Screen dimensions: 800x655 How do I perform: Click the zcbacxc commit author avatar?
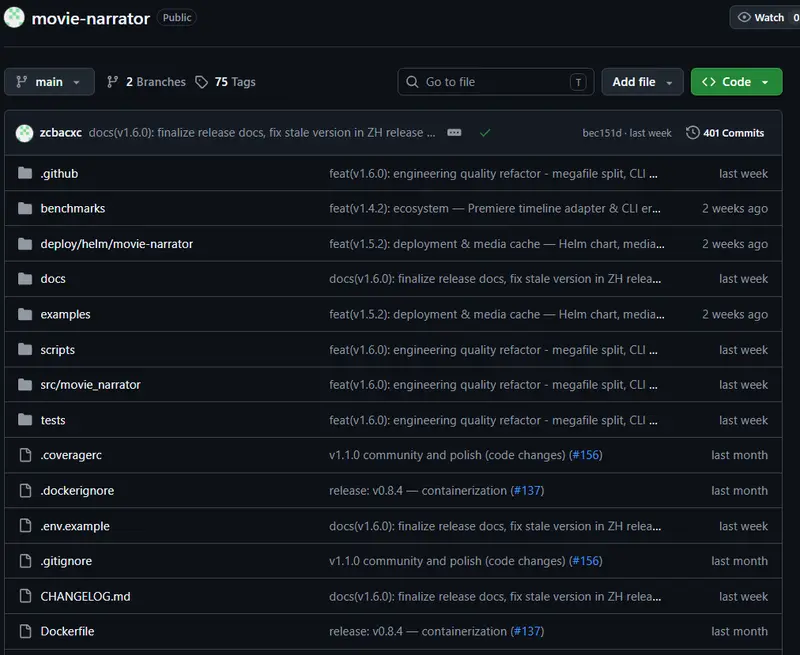(x=24, y=133)
